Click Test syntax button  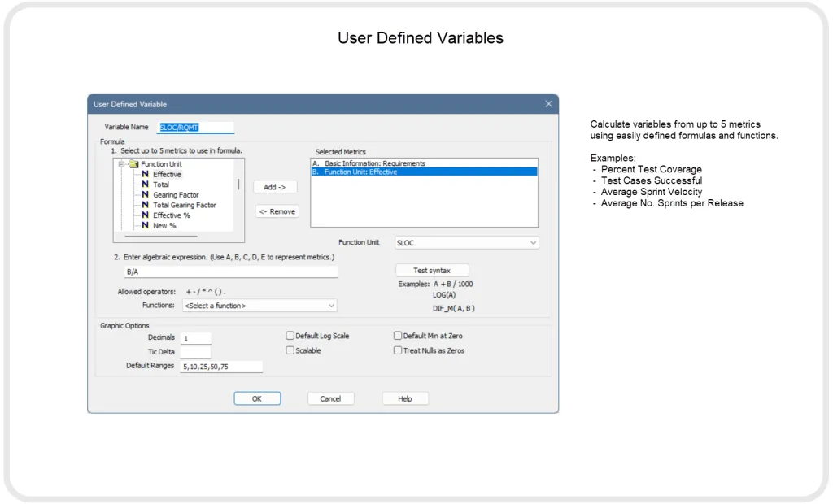pos(432,271)
